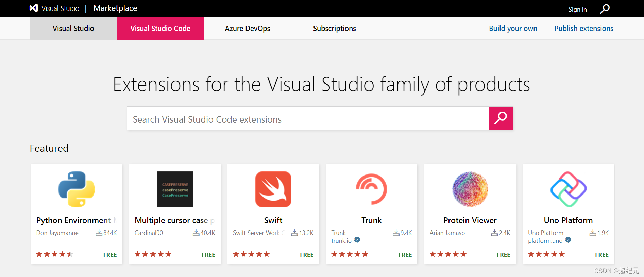This screenshot has height=277, width=644.
Task: Open the Azure DevOps tab
Action: click(248, 29)
